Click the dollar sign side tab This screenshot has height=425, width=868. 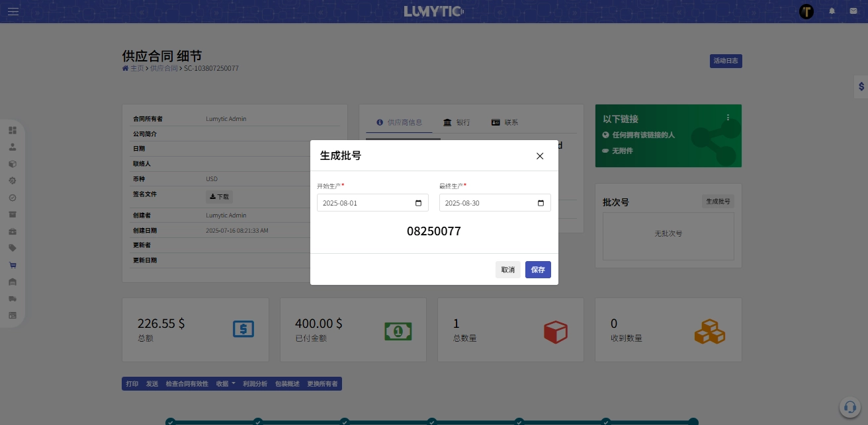coord(861,86)
